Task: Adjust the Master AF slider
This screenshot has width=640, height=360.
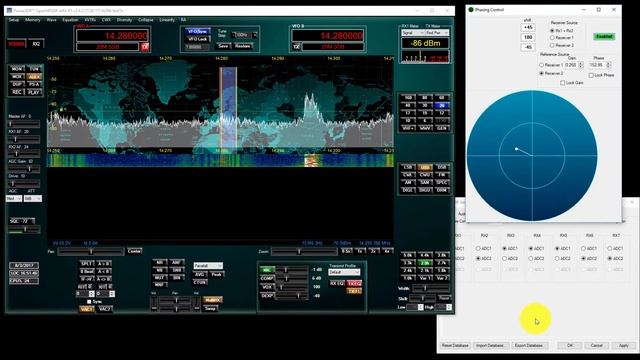Action: (24, 124)
